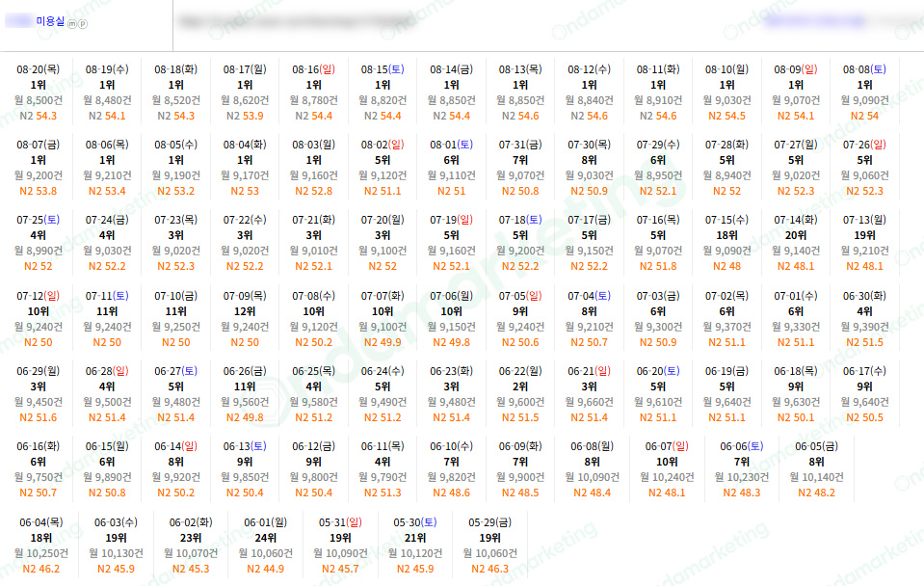
Task: Click 9위 rank under 07-05(일)
Action: pos(521,311)
